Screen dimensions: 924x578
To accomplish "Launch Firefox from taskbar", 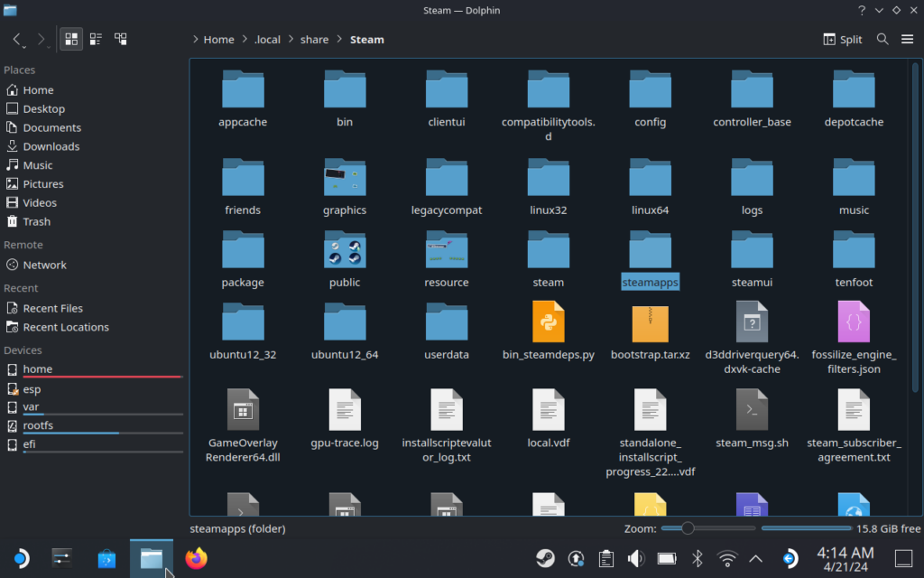I will pos(196,558).
